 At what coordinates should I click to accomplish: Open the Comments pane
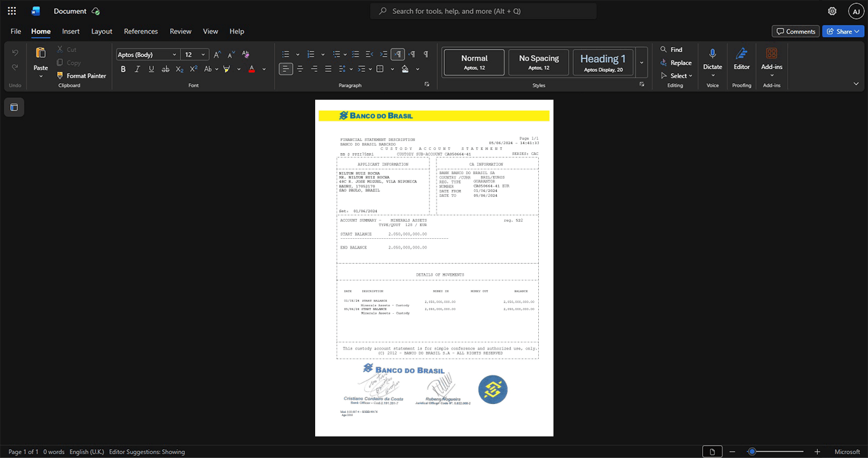(x=796, y=31)
